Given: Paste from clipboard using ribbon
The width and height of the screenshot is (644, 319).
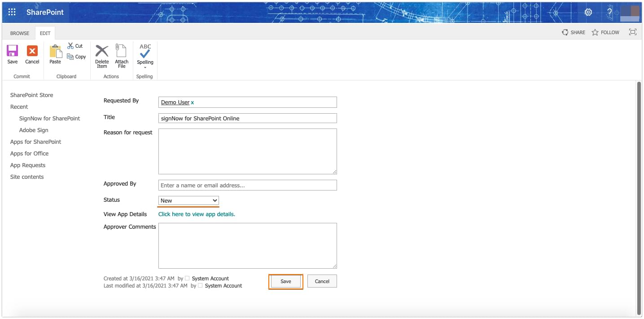Looking at the screenshot, I should tap(55, 54).
